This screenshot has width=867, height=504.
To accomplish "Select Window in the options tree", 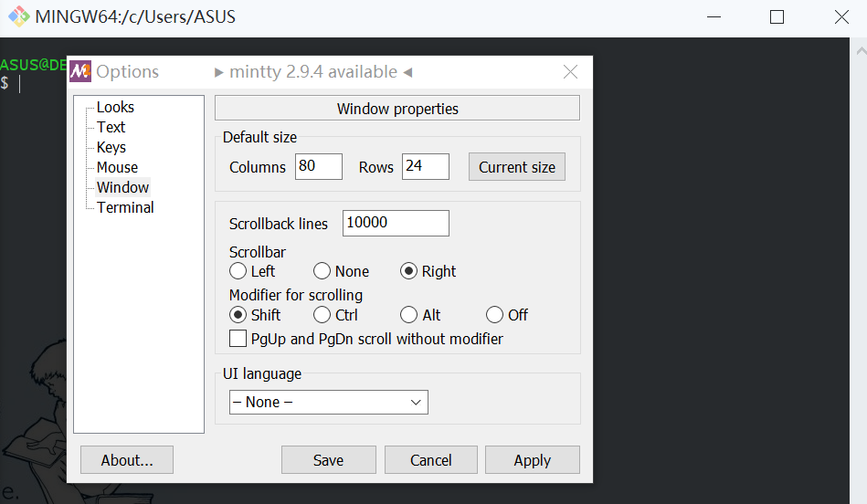I will (122, 187).
